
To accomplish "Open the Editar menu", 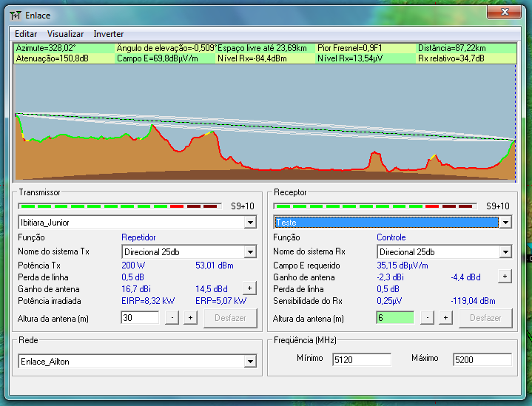I will 26,34.
